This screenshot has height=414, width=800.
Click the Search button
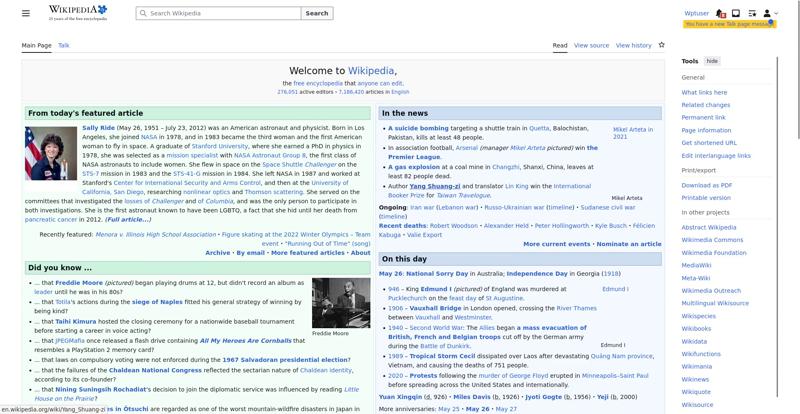pos(317,13)
